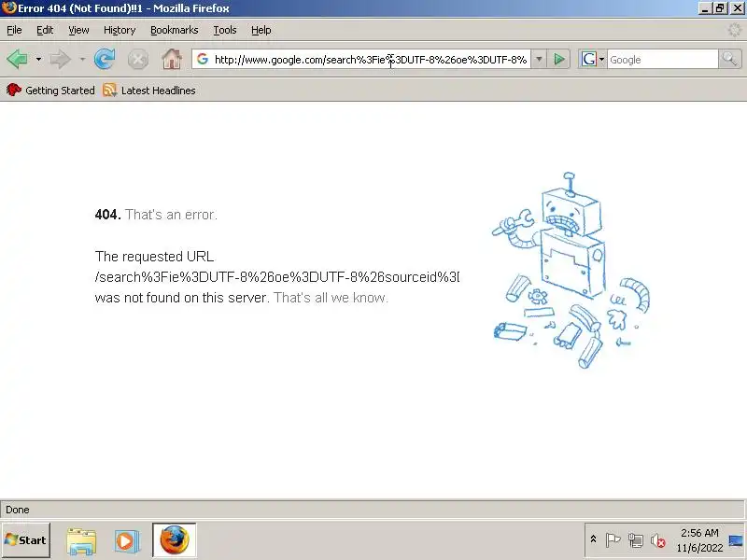
Task: Open the Latest Headlines feed bookmark
Action: tap(149, 90)
